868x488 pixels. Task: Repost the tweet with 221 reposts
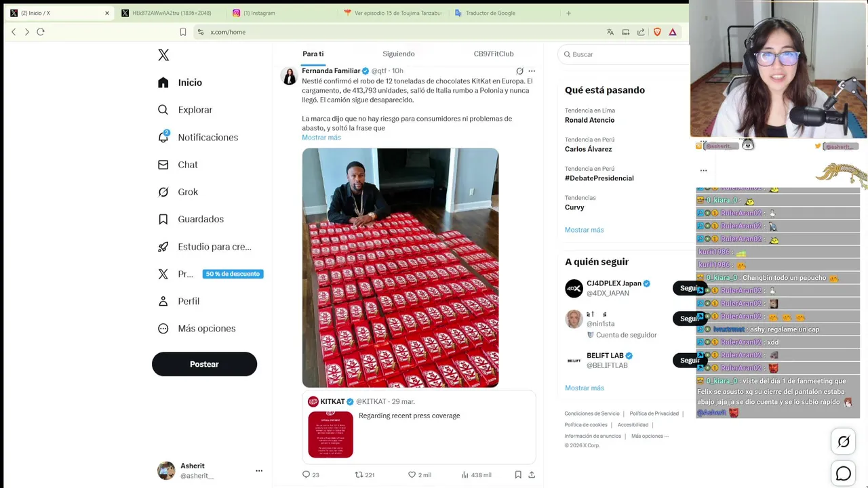(x=365, y=475)
